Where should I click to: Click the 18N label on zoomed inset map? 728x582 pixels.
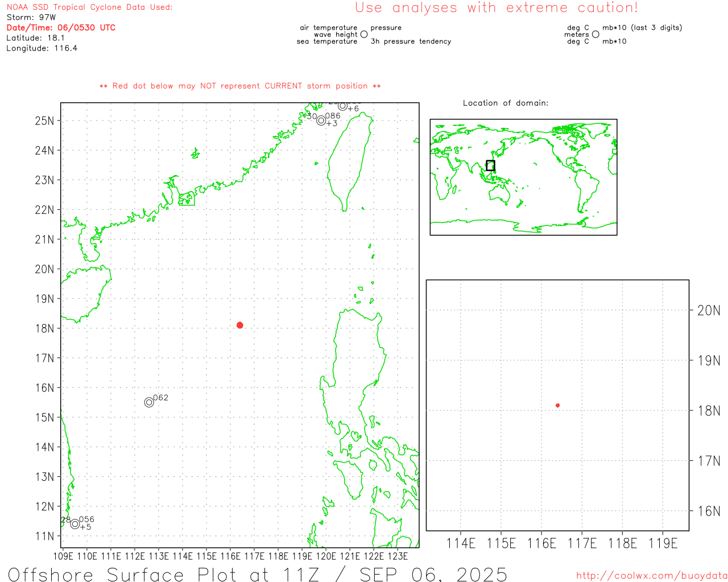pyautogui.click(x=709, y=410)
